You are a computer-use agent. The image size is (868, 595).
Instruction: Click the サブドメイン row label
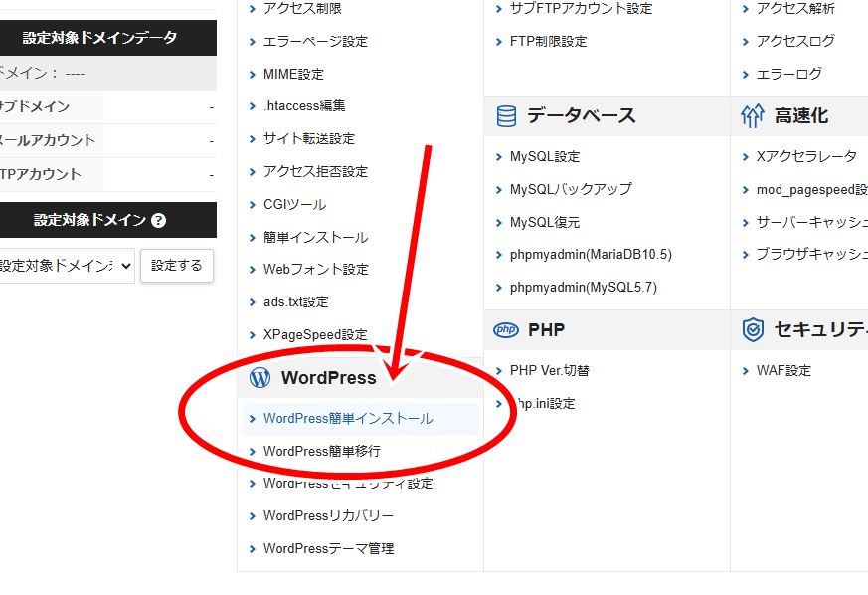click(x=35, y=107)
